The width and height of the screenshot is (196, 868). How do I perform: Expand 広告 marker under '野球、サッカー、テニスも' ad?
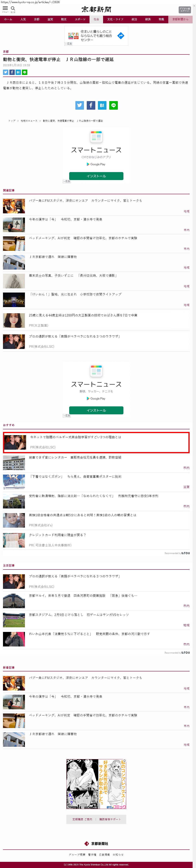click(67, 416)
